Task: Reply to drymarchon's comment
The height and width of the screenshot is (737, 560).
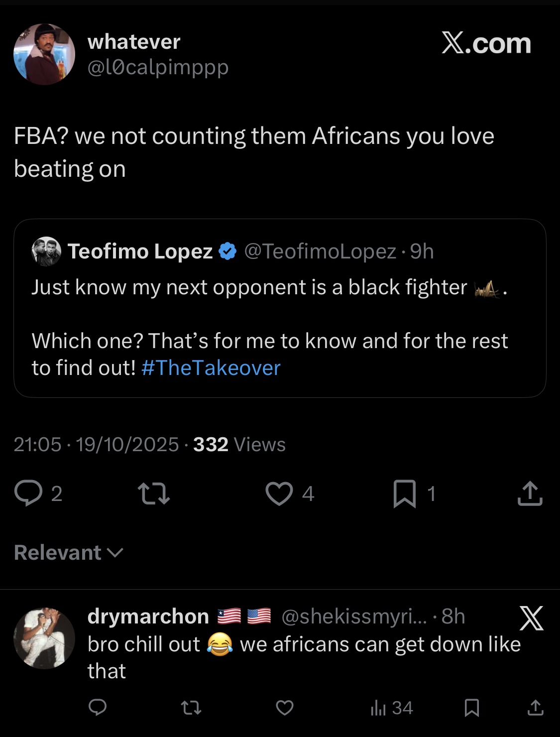Action: click(x=98, y=707)
